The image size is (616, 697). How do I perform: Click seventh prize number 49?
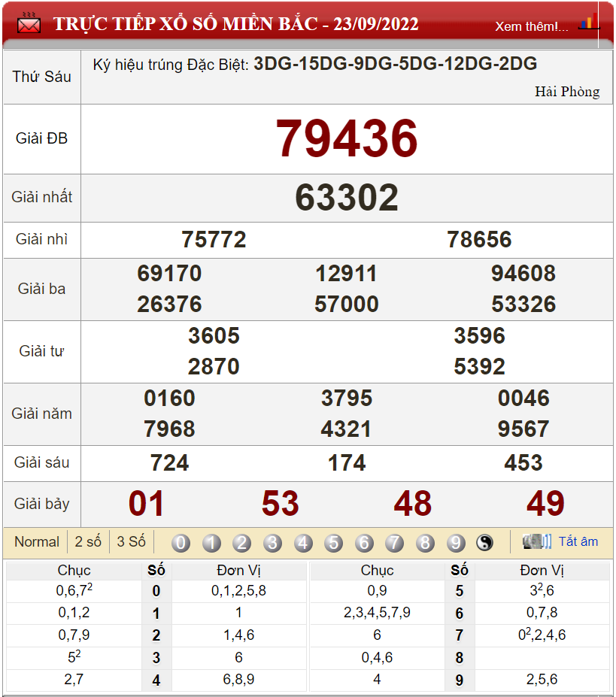pos(546,504)
